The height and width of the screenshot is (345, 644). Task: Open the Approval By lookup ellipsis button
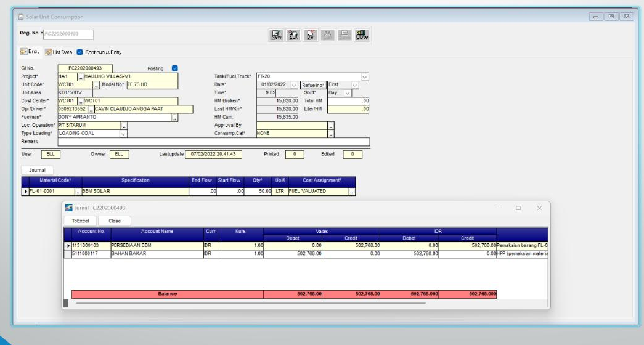coord(331,126)
